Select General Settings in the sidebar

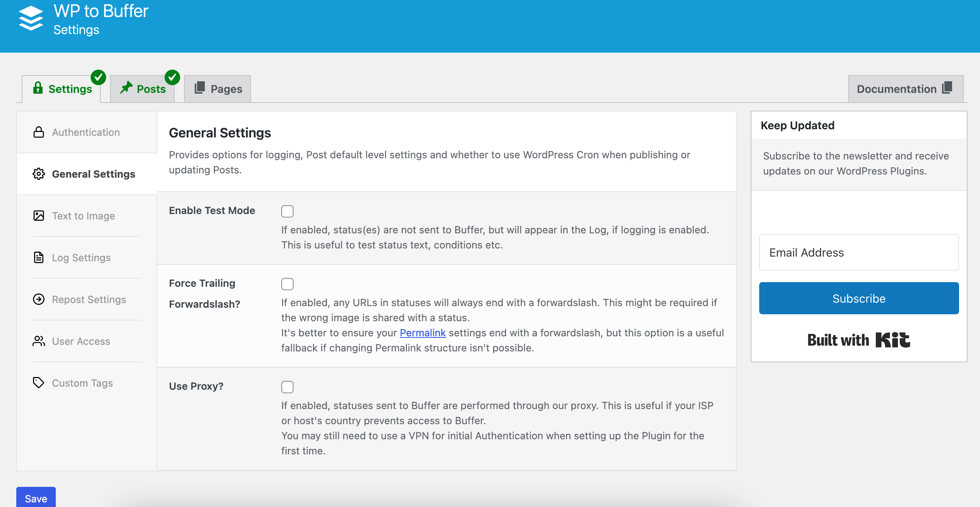click(87, 174)
